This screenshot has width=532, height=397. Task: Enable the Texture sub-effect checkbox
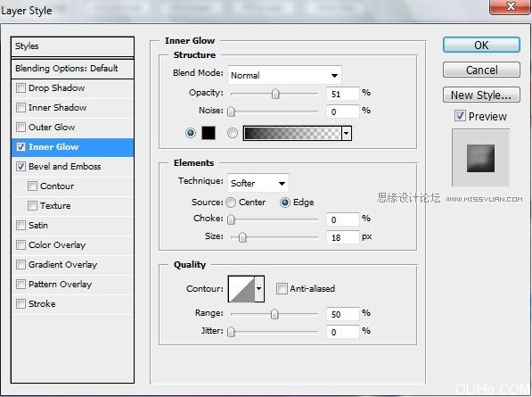click(x=32, y=206)
